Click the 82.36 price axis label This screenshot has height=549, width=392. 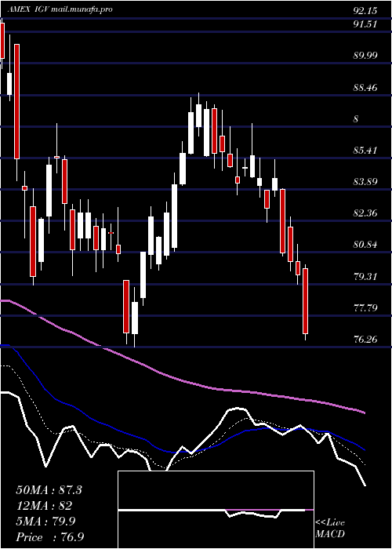coord(365,213)
